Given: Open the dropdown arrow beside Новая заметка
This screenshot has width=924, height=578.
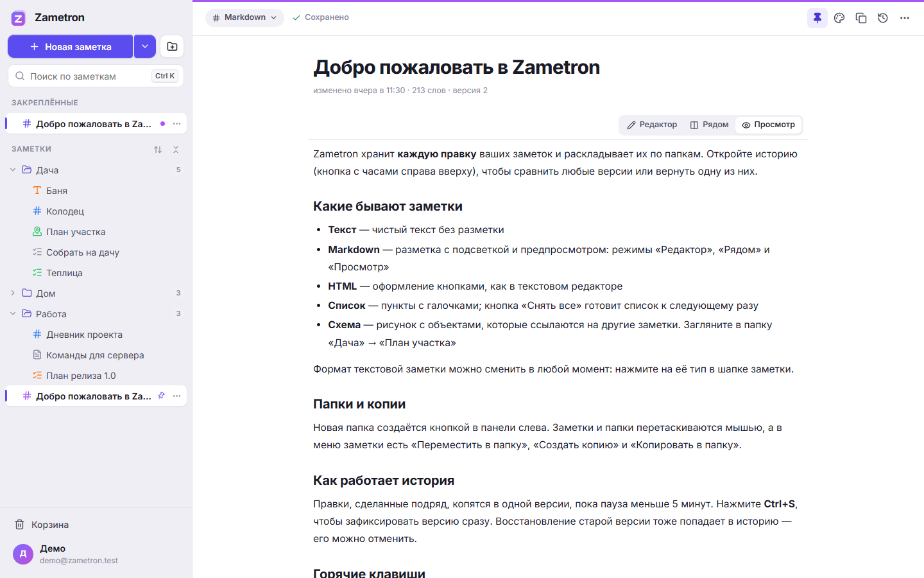Looking at the screenshot, I should (145, 46).
